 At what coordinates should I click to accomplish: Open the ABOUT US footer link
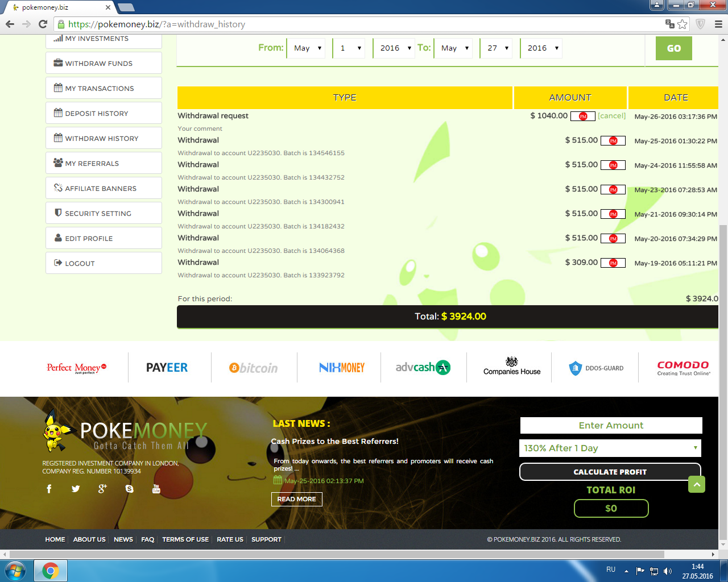(x=89, y=539)
